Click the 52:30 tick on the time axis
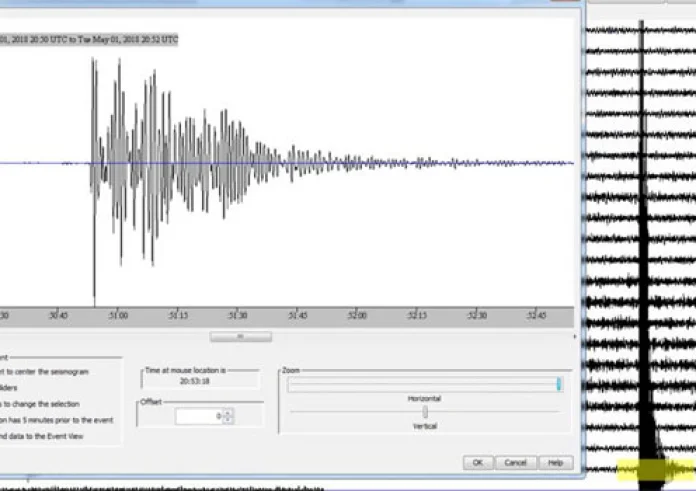Image resolution: width=696 pixels, height=491 pixels. [477, 315]
